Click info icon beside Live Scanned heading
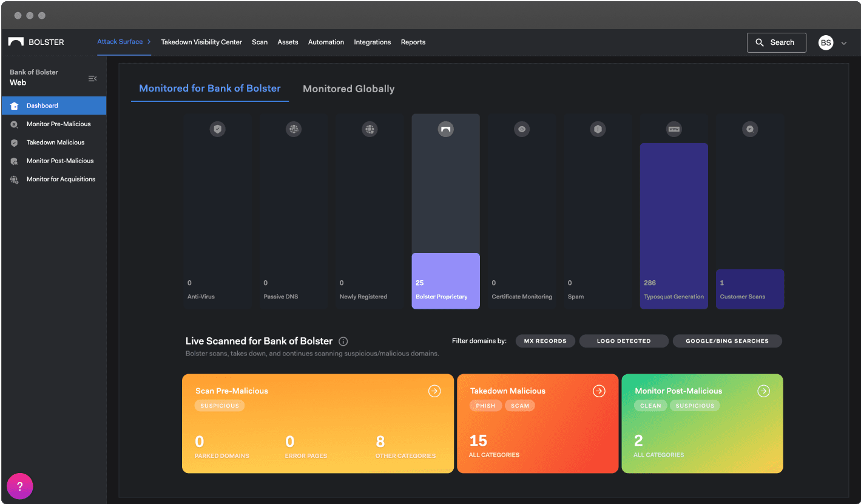The width and height of the screenshot is (861, 504). (343, 341)
